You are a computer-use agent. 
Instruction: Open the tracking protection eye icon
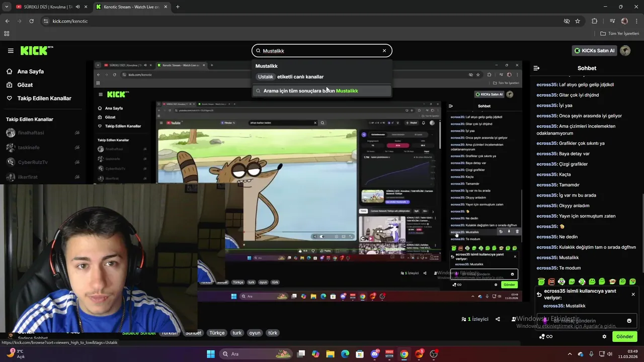[x=567, y=21]
